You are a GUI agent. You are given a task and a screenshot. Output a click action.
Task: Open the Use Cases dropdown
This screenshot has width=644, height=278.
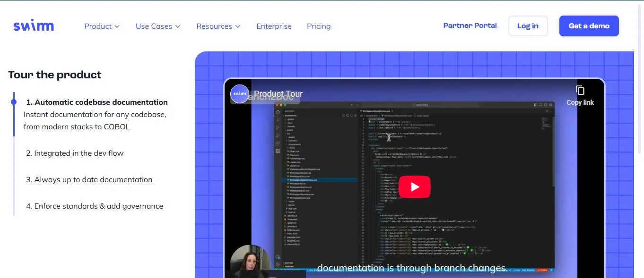click(157, 26)
